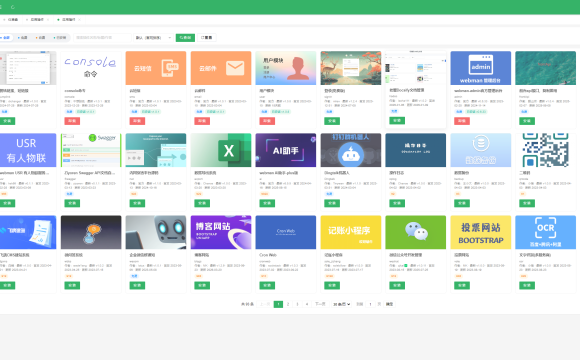Install the Dingtalk robot app
580x360 pixels.
tap(332, 203)
